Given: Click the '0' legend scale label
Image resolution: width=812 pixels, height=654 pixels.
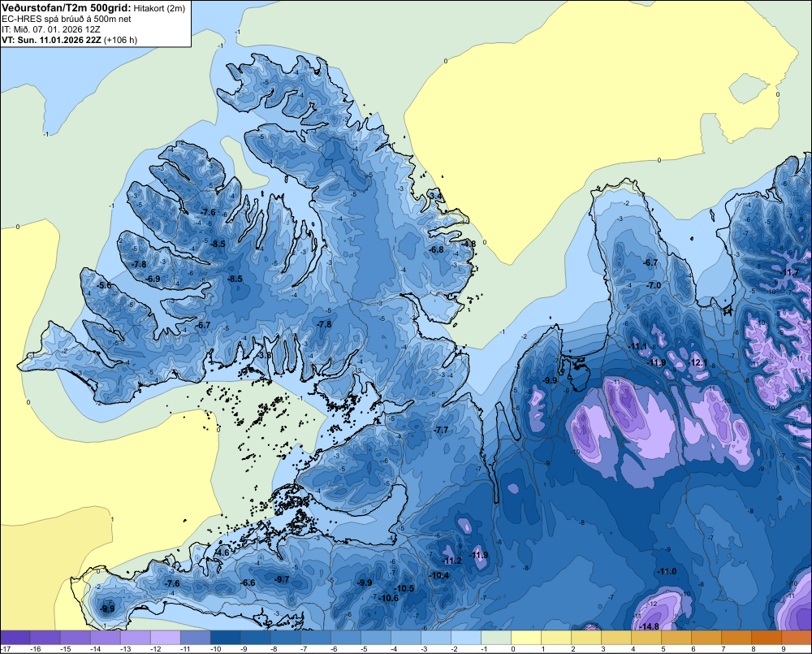Looking at the screenshot, I should pyautogui.click(x=513, y=649).
